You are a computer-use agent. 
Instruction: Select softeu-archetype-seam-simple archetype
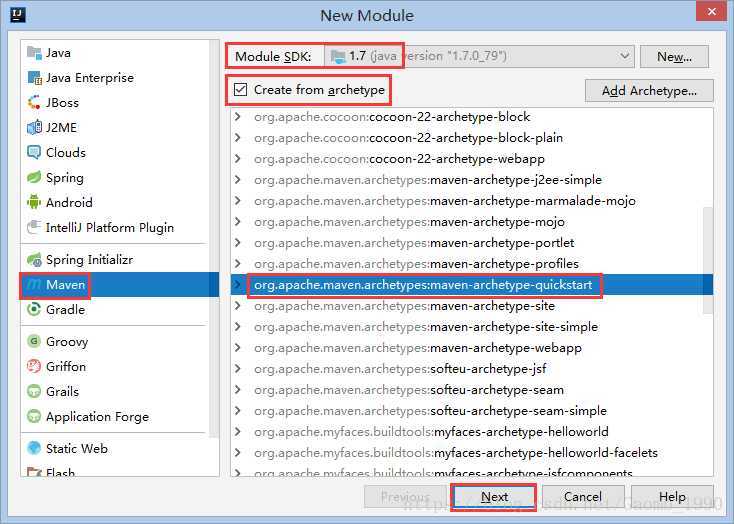pos(472,411)
